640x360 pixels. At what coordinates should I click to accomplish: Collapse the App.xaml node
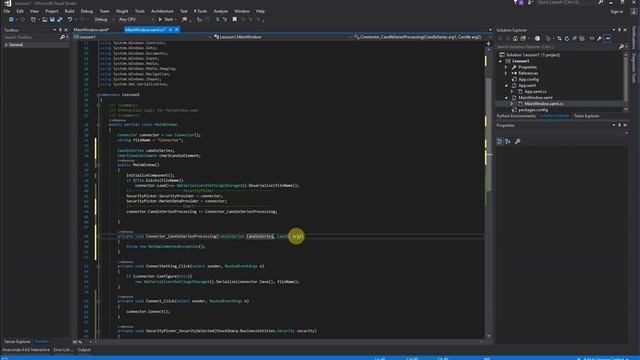507,86
